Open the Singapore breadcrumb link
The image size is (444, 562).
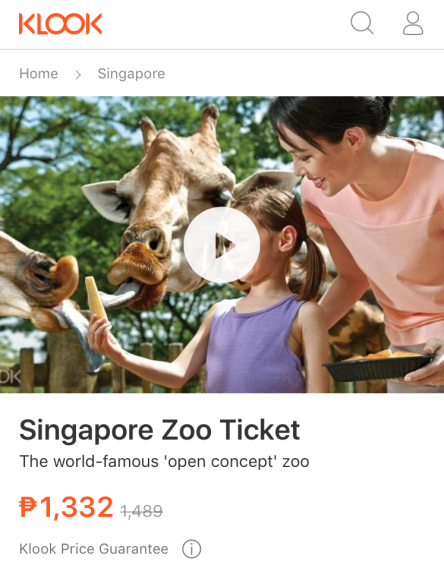pyautogui.click(x=131, y=74)
